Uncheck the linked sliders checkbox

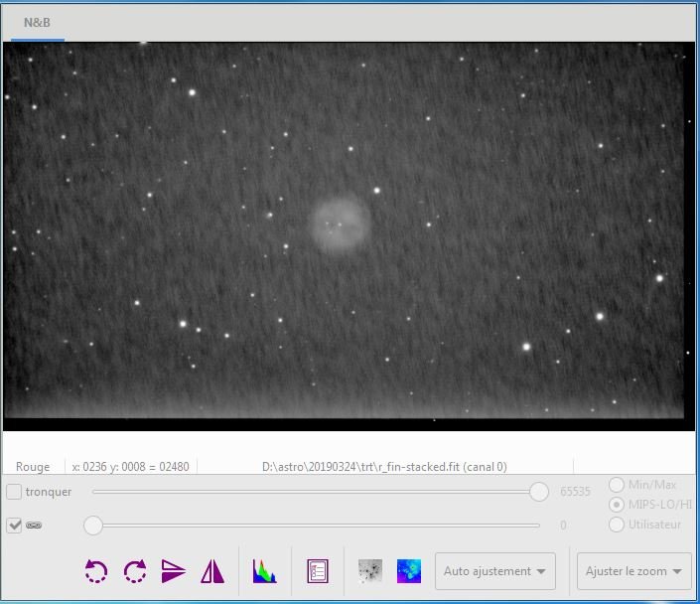(14, 525)
